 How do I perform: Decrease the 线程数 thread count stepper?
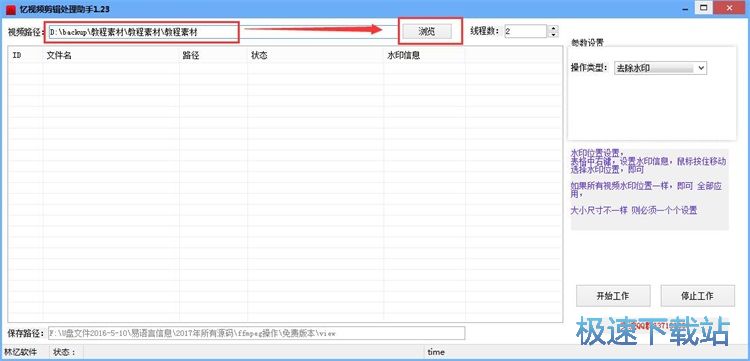tap(553, 35)
